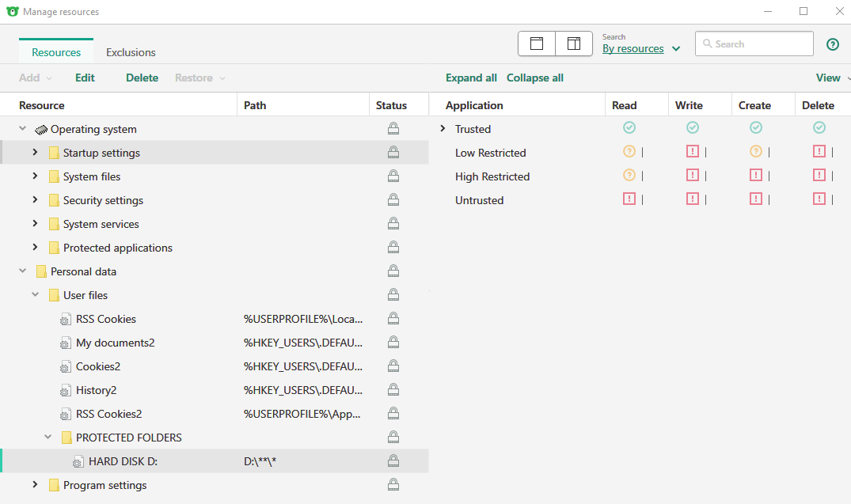Click Low Restricted Write blocked icon

693,152
